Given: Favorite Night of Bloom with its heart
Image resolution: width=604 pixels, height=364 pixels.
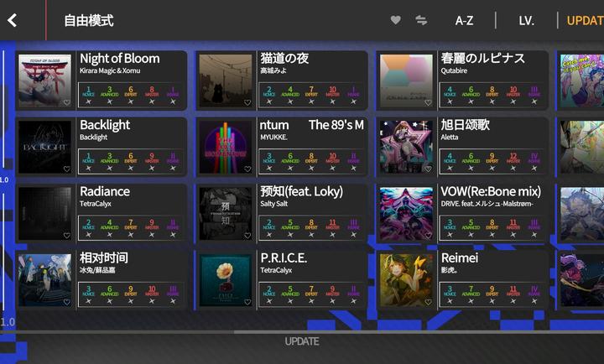Looking at the screenshot, I should click(66, 102).
